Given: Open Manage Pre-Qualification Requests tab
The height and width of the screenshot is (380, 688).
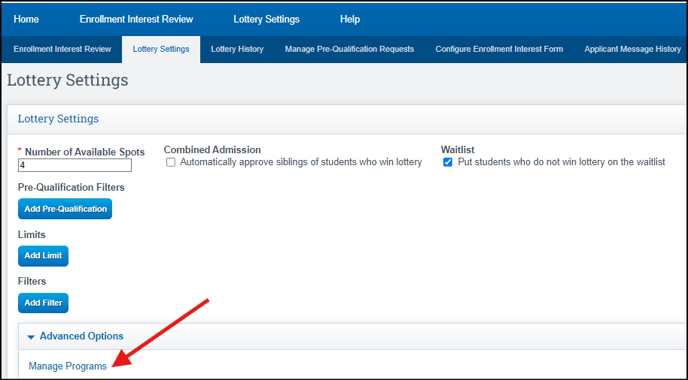Looking at the screenshot, I should click(349, 49).
